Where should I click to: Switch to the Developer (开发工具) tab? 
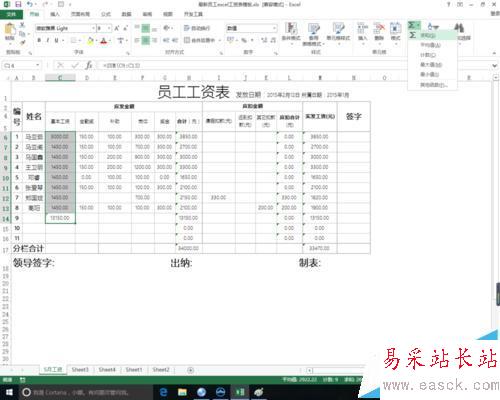[x=193, y=14]
